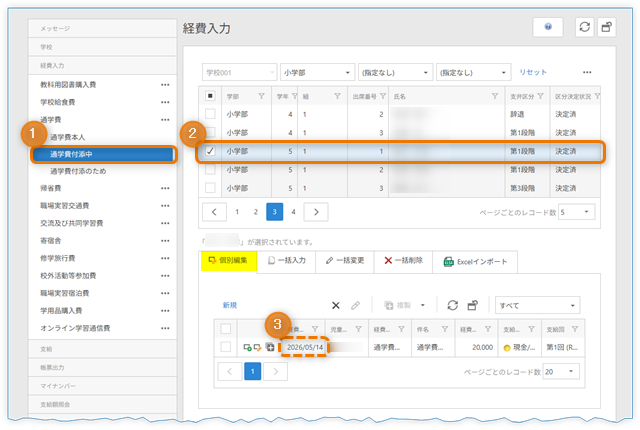Click the 複製 button

point(397,305)
